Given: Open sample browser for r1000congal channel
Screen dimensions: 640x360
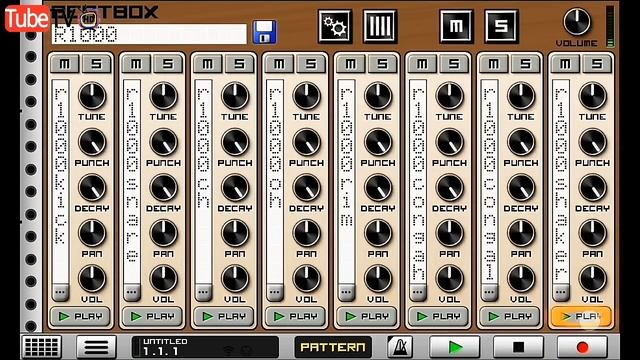Looking at the screenshot, I should pyautogui.click(x=489, y=292).
